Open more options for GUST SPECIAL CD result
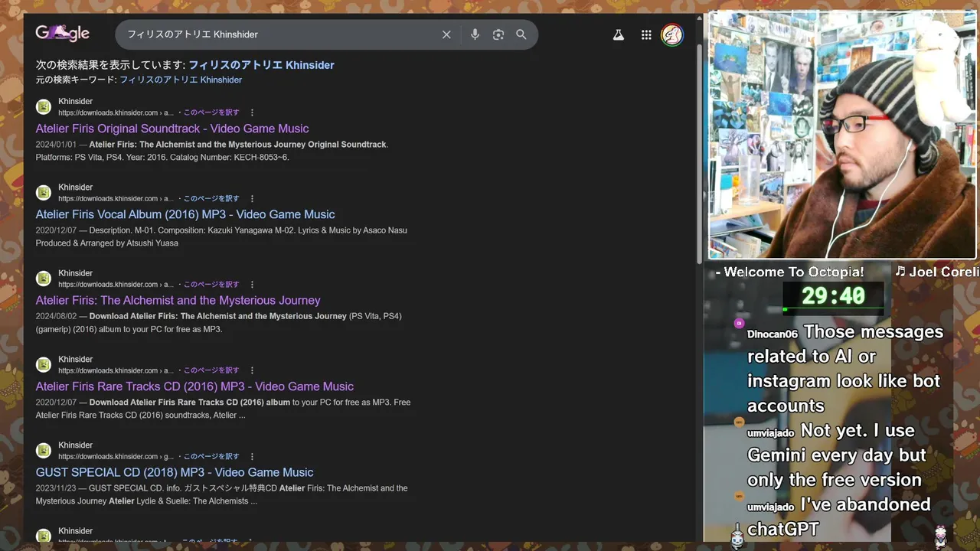Image resolution: width=980 pixels, height=551 pixels. coord(252,456)
